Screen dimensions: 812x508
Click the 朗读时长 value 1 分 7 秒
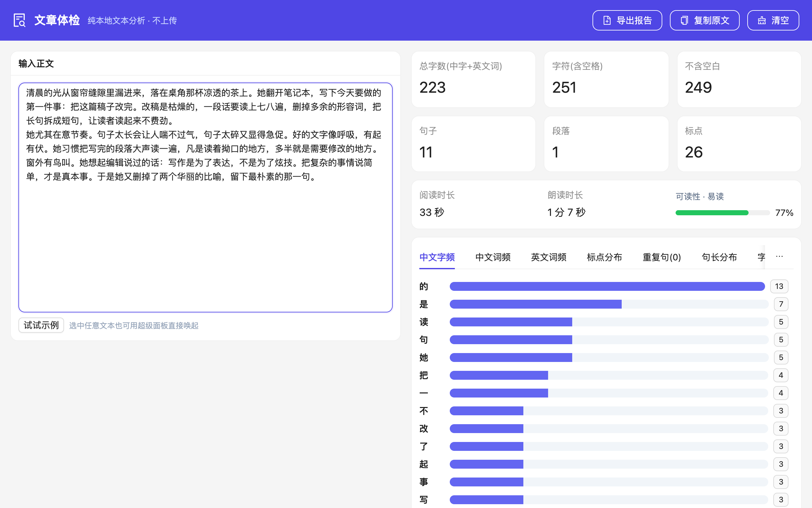coord(566,212)
